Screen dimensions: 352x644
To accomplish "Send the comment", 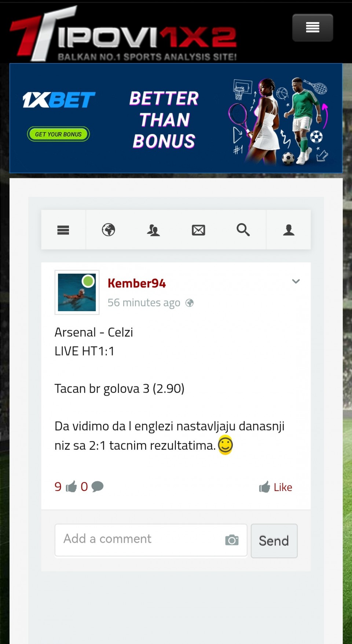I will tap(274, 541).
